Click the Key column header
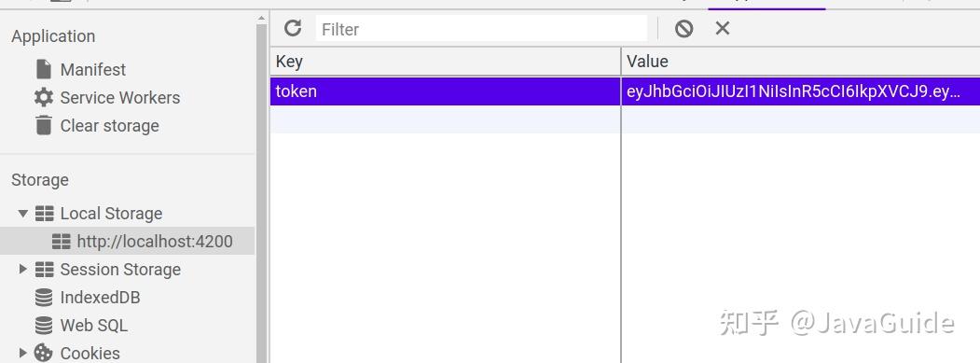This screenshot has height=363, width=980. click(445, 62)
